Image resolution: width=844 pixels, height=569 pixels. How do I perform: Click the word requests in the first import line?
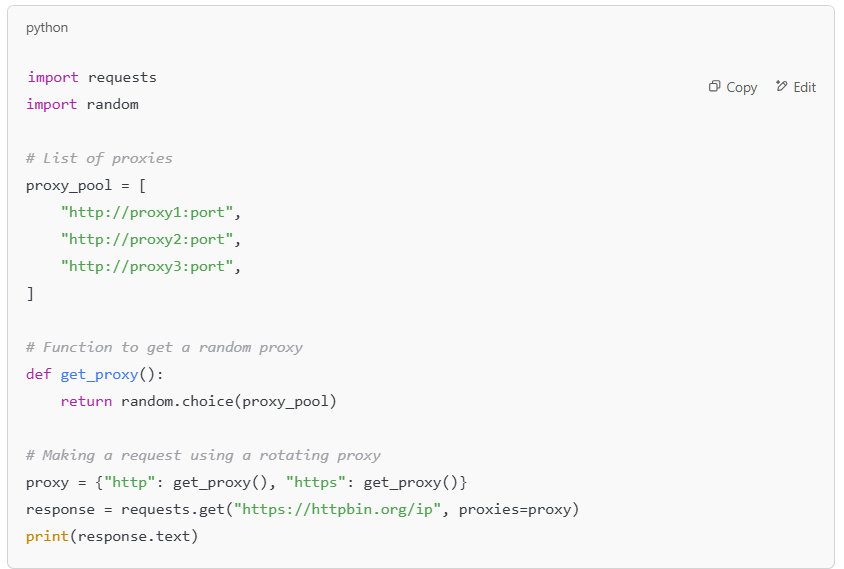pos(122,78)
